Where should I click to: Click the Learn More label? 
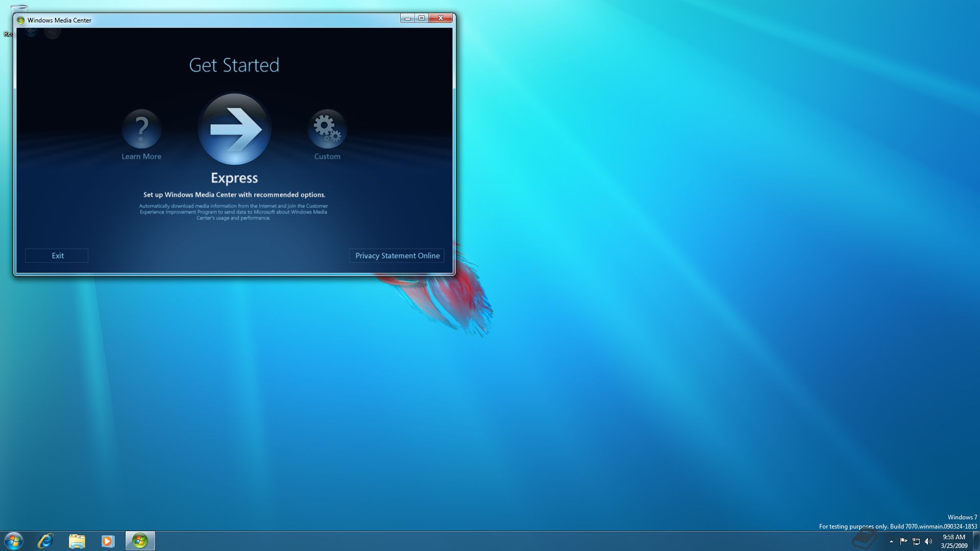(141, 157)
